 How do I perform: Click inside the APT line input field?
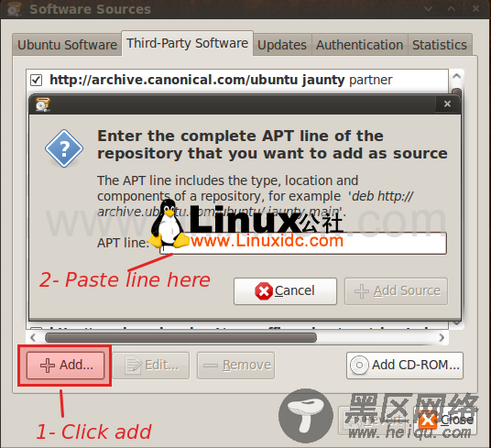[x=303, y=243]
